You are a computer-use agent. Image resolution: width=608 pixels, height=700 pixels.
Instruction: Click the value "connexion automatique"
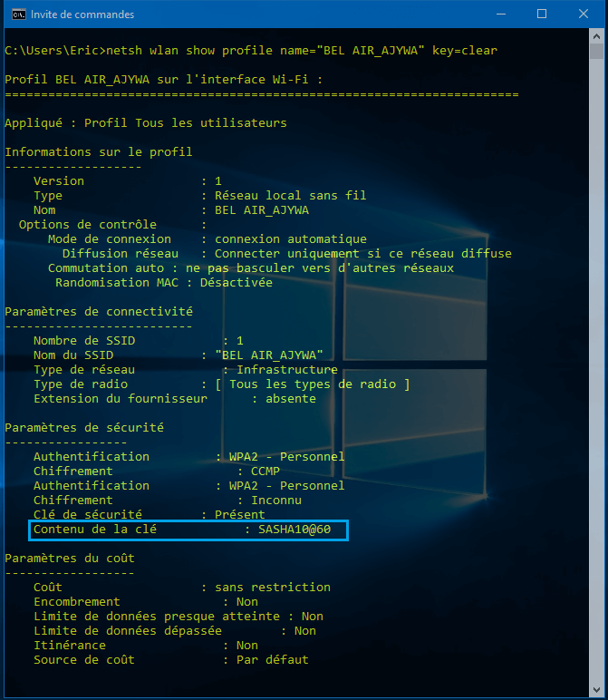(290, 239)
